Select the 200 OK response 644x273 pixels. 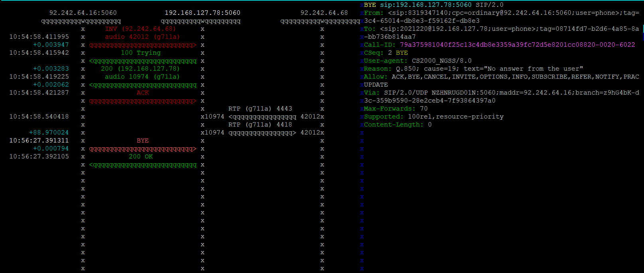(x=140, y=156)
